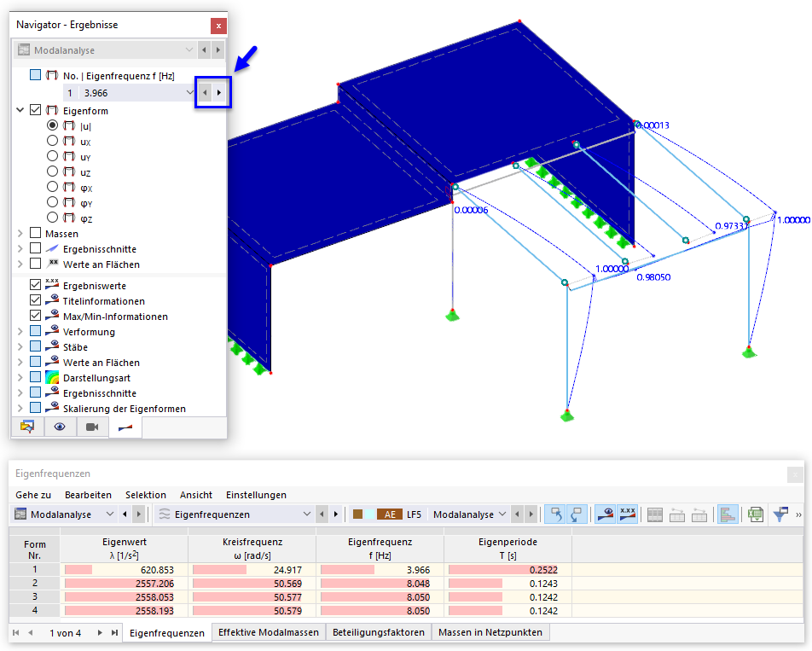Click previous arrow beside navigator Modalanalyse dropdown
The image size is (812, 651).
[x=204, y=50]
